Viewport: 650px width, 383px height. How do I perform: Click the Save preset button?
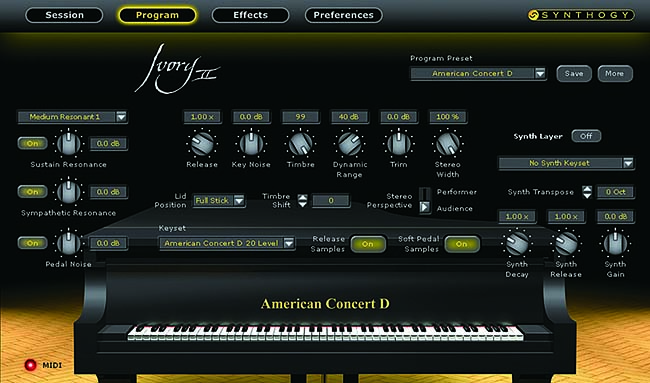click(x=574, y=74)
